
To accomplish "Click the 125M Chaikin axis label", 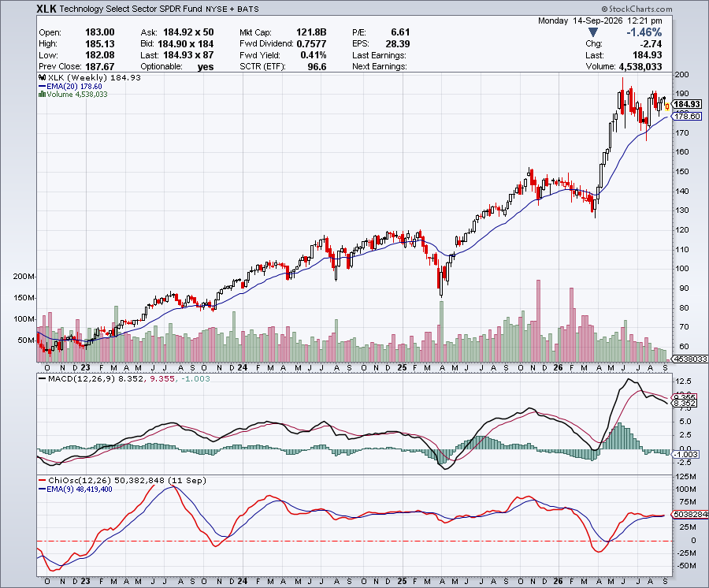I will coord(685,476).
